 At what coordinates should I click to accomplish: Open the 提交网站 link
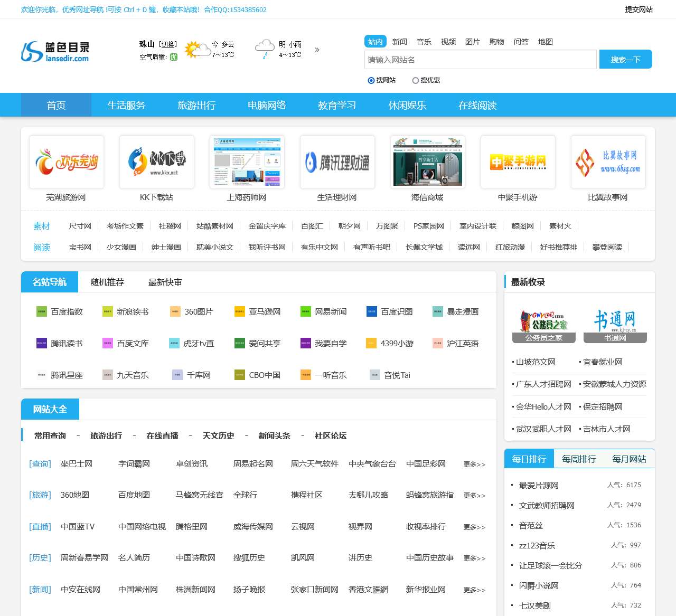tap(639, 10)
